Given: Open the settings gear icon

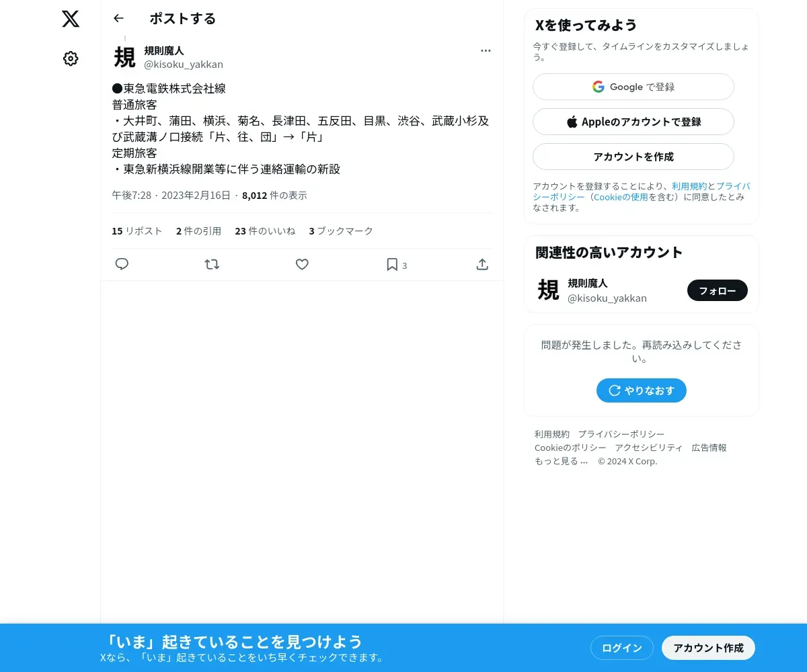Looking at the screenshot, I should point(71,58).
